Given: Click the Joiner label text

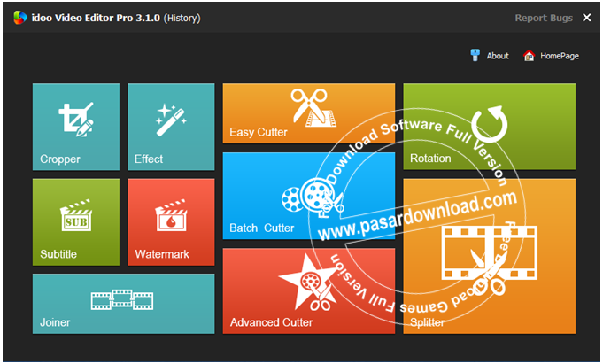Looking at the screenshot, I should pyautogui.click(x=55, y=322).
